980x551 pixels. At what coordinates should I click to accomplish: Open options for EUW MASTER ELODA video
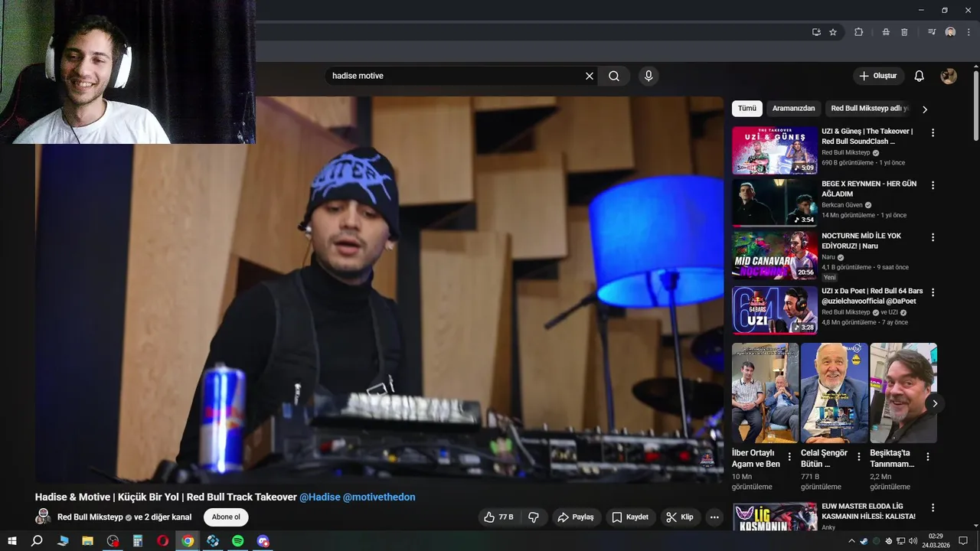coord(933,507)
